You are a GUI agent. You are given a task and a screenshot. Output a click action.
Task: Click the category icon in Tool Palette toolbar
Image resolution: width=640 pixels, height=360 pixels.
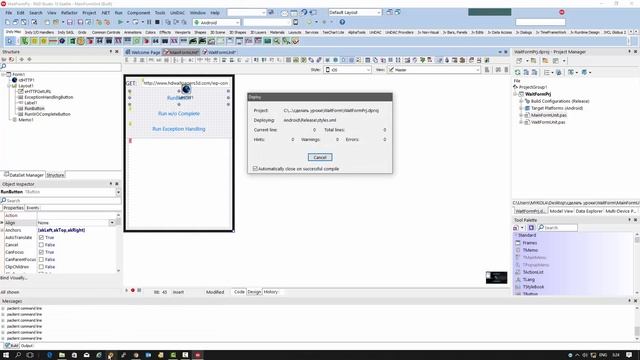(516, 228)
